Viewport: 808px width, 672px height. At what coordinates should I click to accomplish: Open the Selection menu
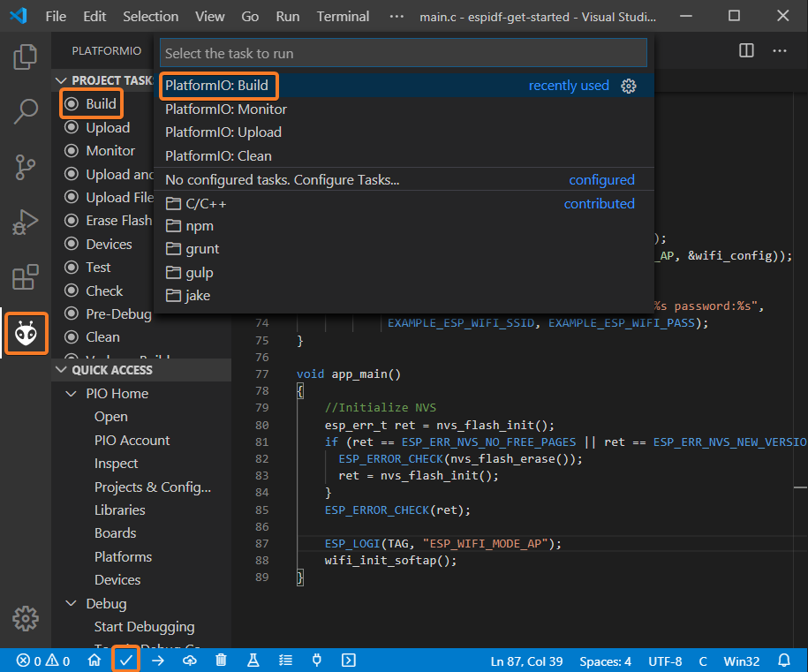150,17
